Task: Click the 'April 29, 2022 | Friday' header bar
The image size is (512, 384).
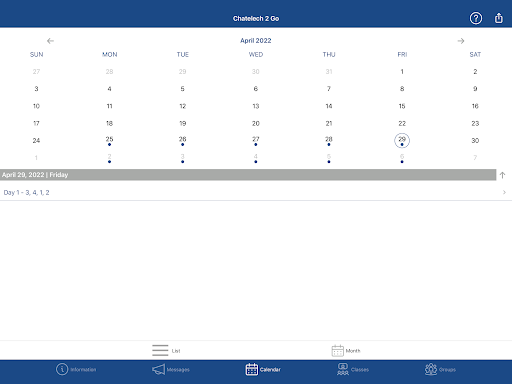Action: [x=248, y=175]
